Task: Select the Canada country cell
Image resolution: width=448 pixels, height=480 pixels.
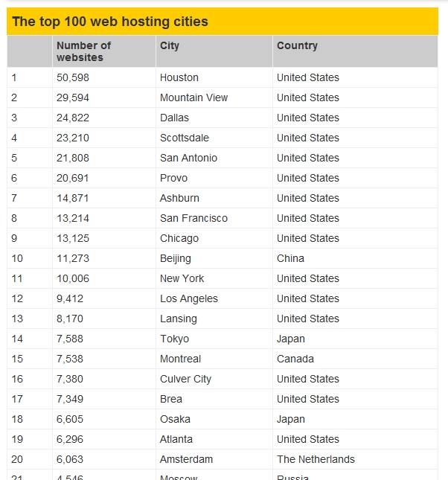Action: coord(295,359)
